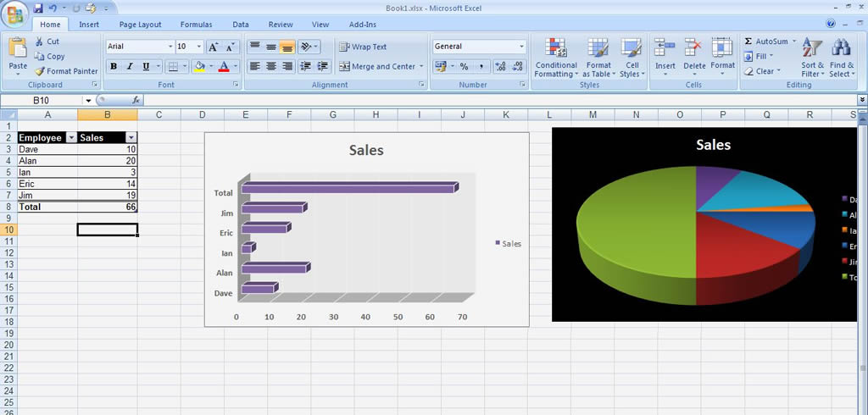Expand the font size 10 dropdown

(x=198, y=47)
